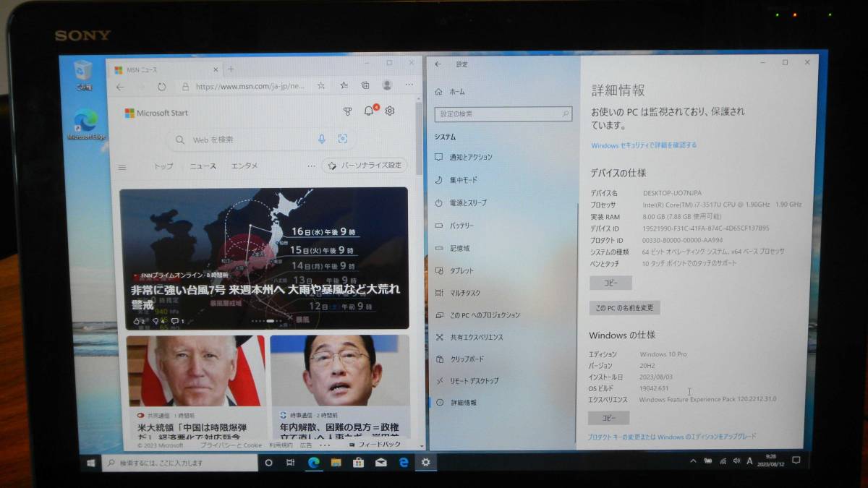This screenshot has width=868, height=488.
Task: Open Microsoft Edge desktop shortcut
Action: point(86,123)
